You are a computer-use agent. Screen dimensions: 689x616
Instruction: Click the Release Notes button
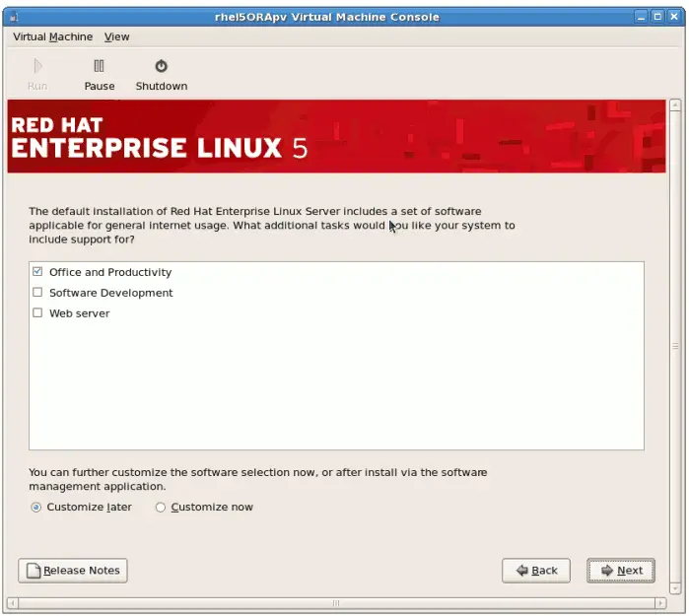(73, 570)
